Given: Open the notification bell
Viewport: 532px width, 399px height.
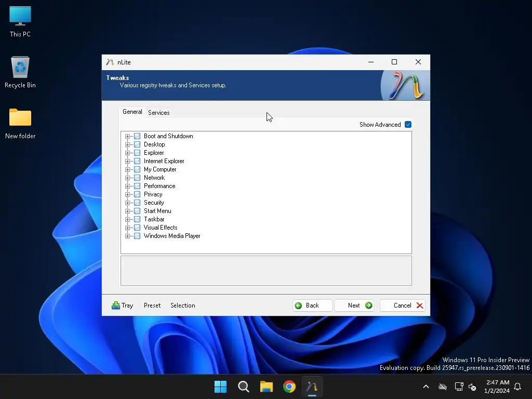Looking at the screenshot, I should click(517, 387).
